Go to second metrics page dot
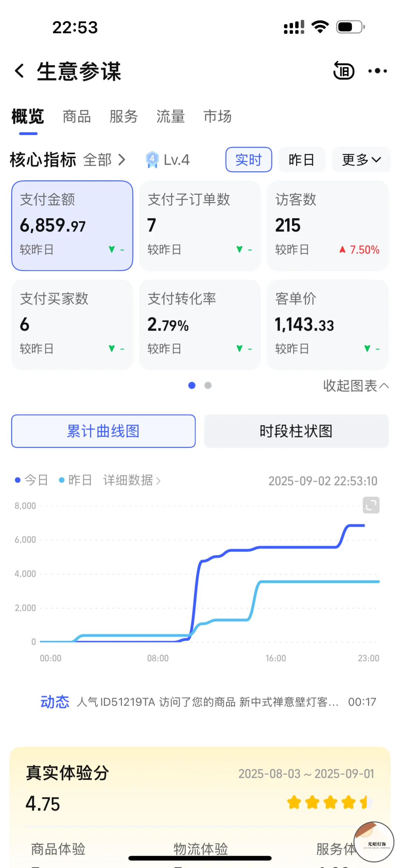 coord(208,385)
